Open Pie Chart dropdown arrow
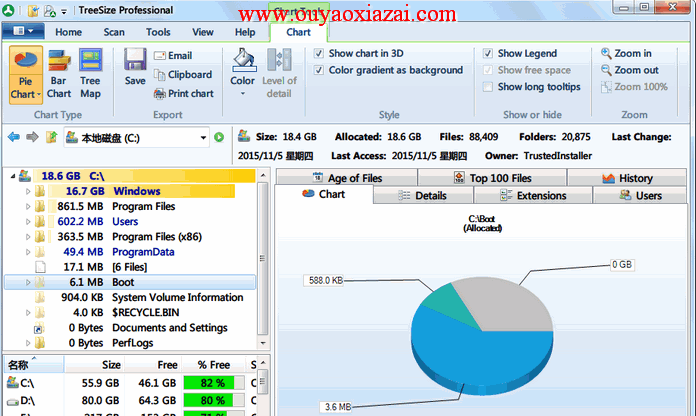 tap(39, 95)
